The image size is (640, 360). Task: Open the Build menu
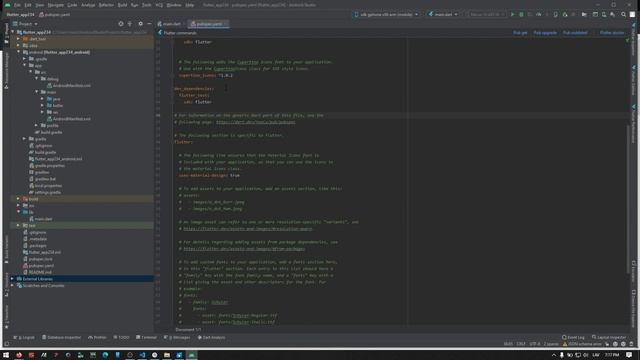click(122, 5)
